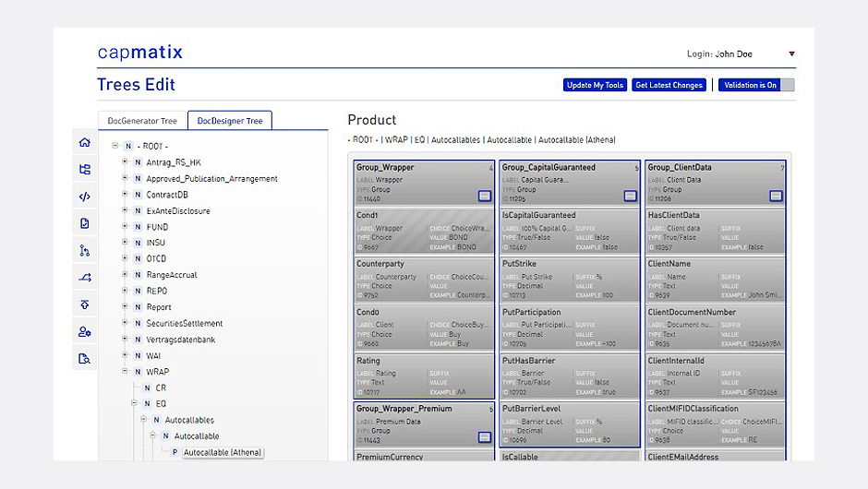The width and height of the screenshot is (868, 489).
Task: Open the tree structure icon in sidebar
Action: pos(85,169)
